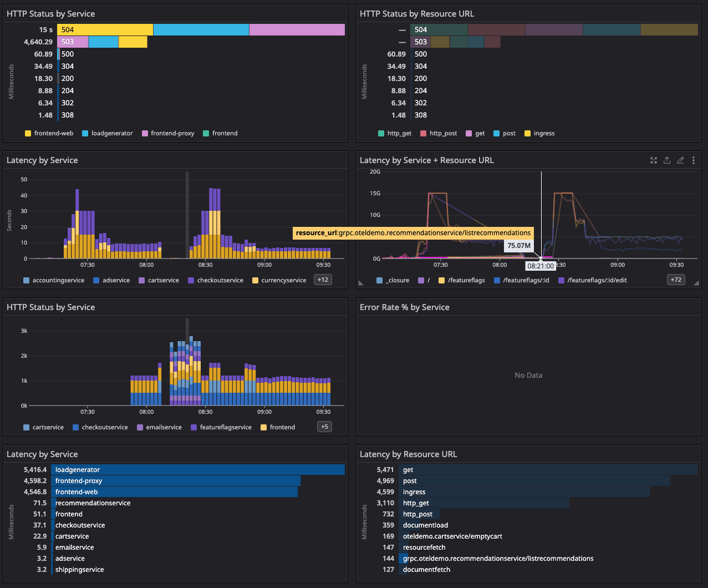Select the ingress row in Latency by Resource URL

tap(524, 492)
